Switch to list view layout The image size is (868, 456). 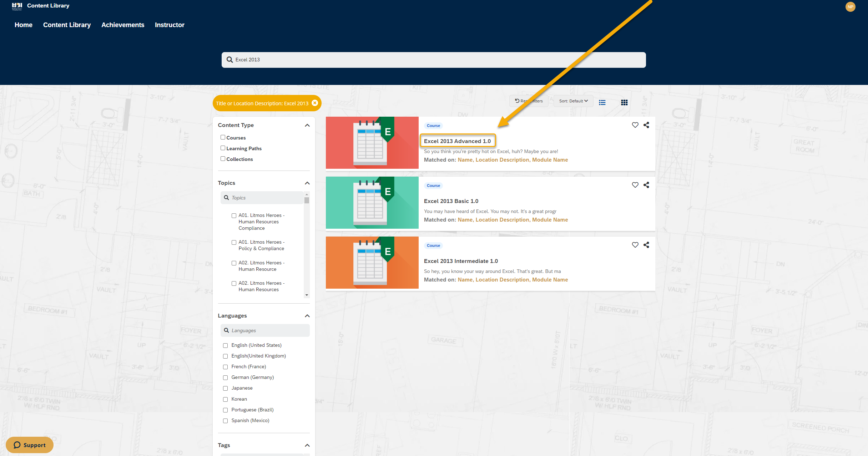pos(602,103)
